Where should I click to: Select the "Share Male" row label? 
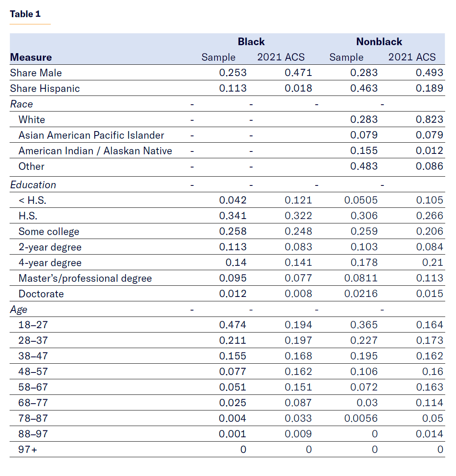36,73
